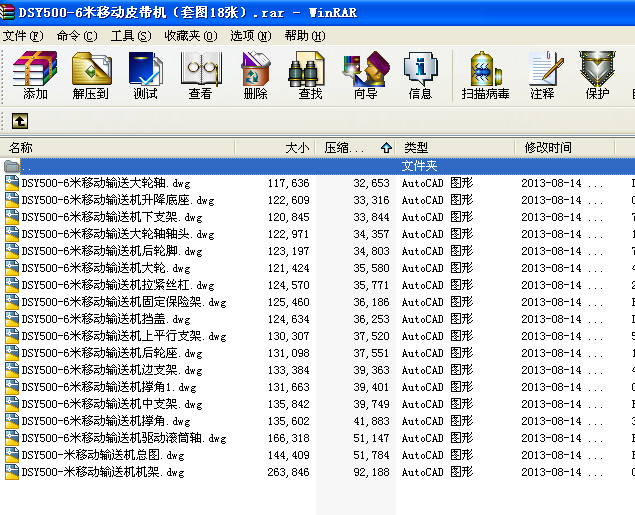
Task: Click the 解压到 (Extract To) icon
Action: (x=91, y=76)
